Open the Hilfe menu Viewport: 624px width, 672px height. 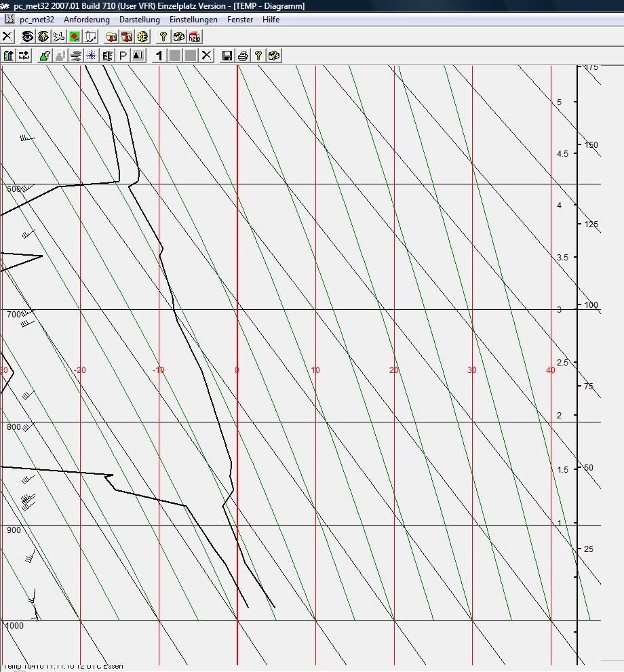271,19
